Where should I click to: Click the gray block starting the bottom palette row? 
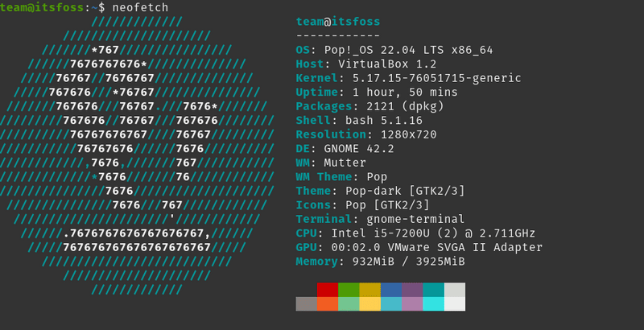click(307, 303)
